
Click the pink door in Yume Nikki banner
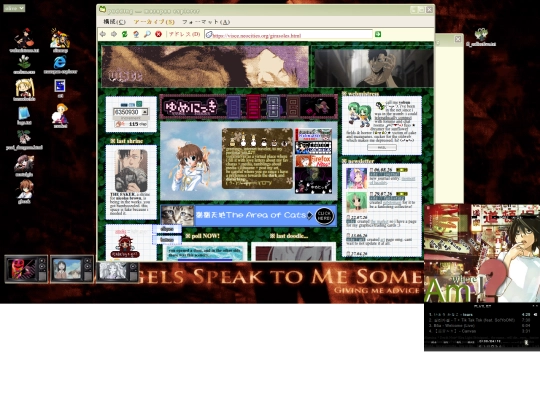tap(253, 107)
